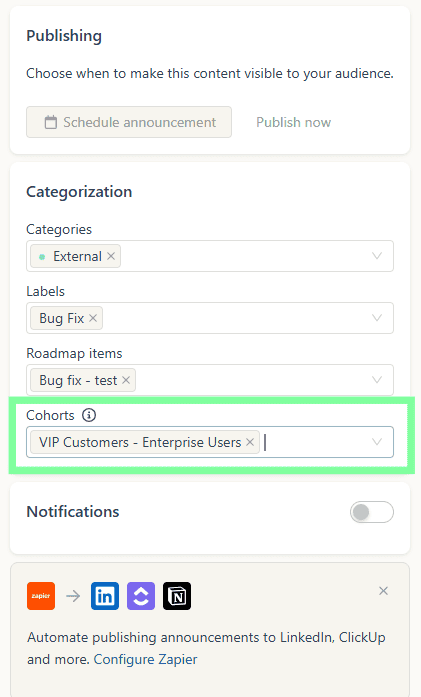Screen dimensions: 421x697
Task: Click calendar icon in Schedule announcement
Action: tap(51, 122)
